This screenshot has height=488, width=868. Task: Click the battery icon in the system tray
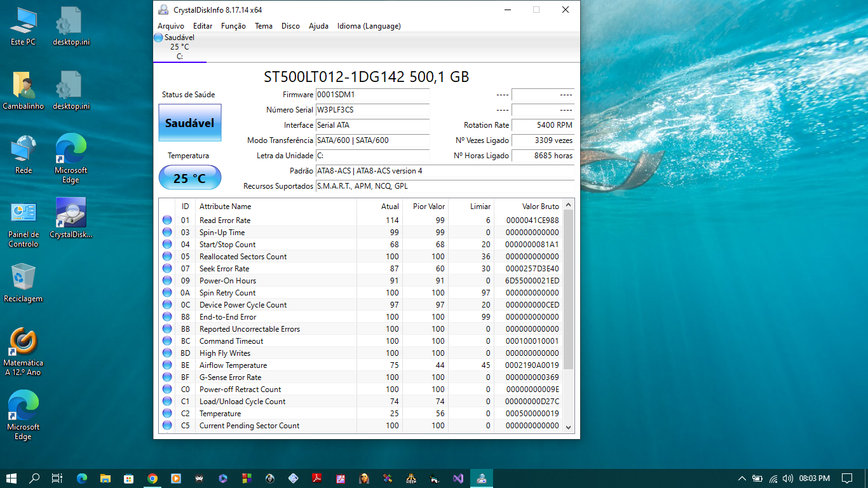757,478
